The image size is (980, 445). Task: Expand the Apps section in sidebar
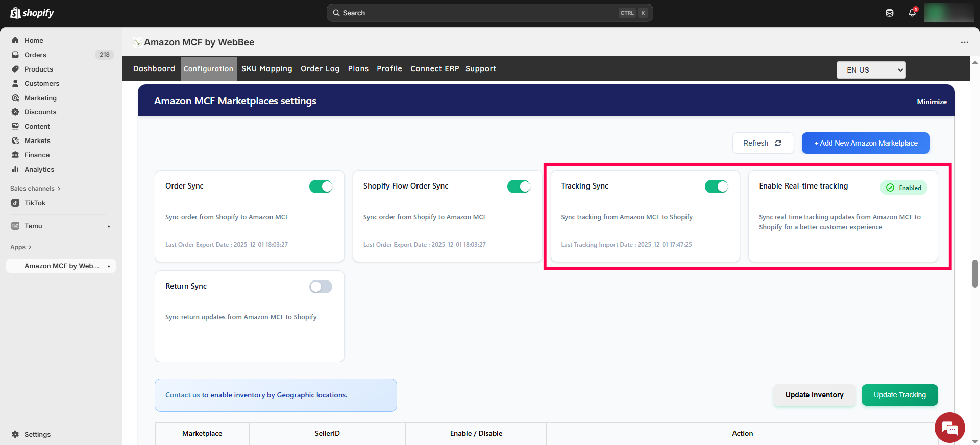(x=21, y=247)
